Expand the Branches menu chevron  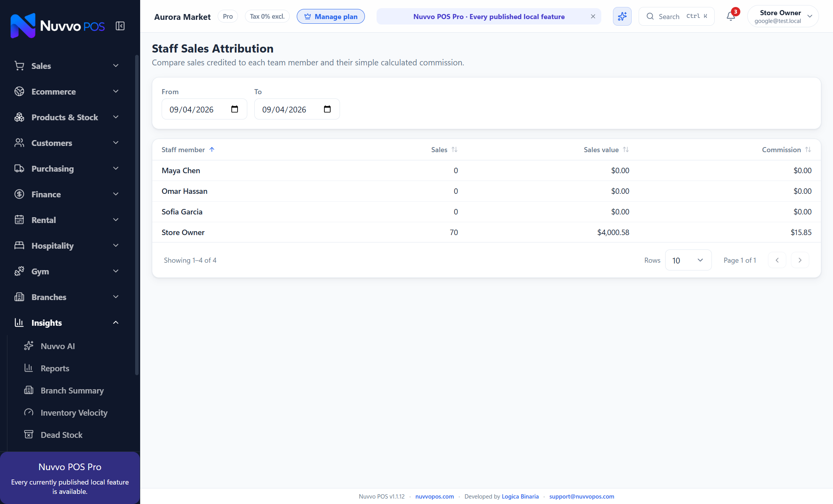click(116, 297)
